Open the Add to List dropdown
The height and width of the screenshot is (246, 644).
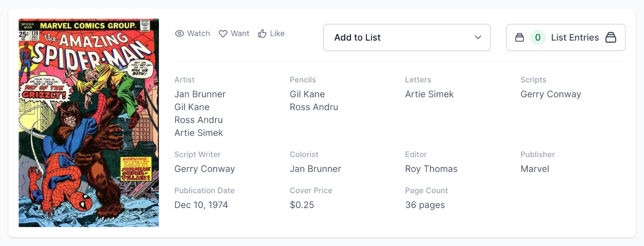tap(407, 37)
